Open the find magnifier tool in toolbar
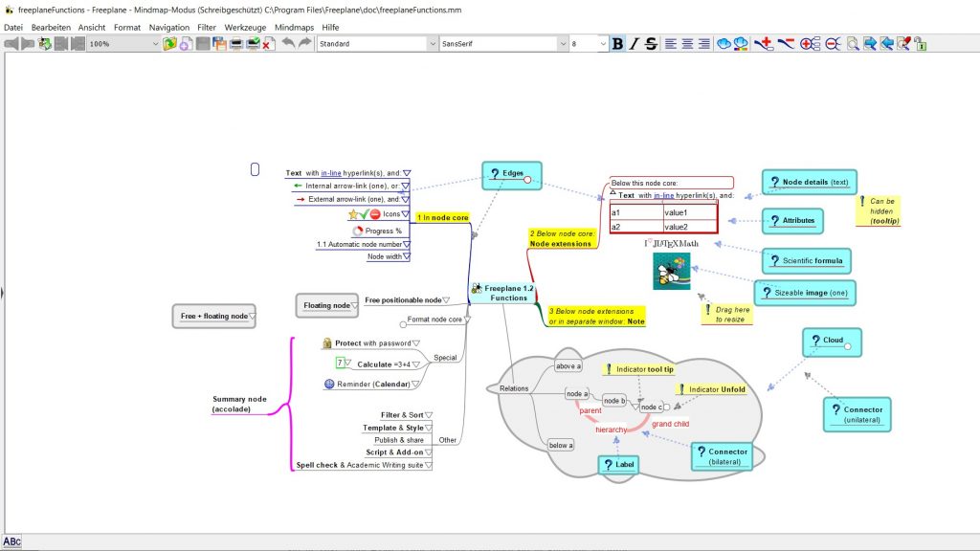The width and height of the screenshot is (980, 551). pos(853,44)
